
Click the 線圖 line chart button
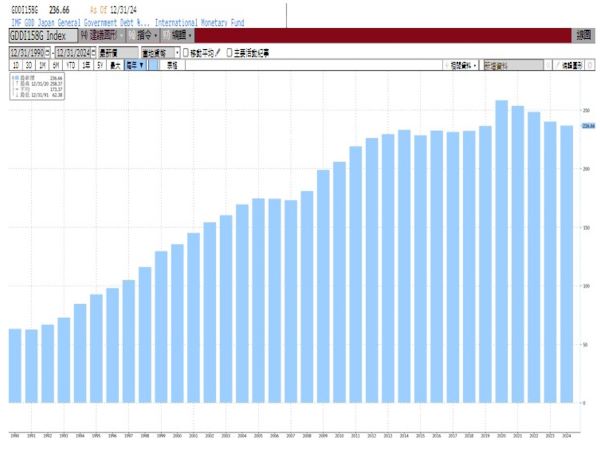click(584, 36)
